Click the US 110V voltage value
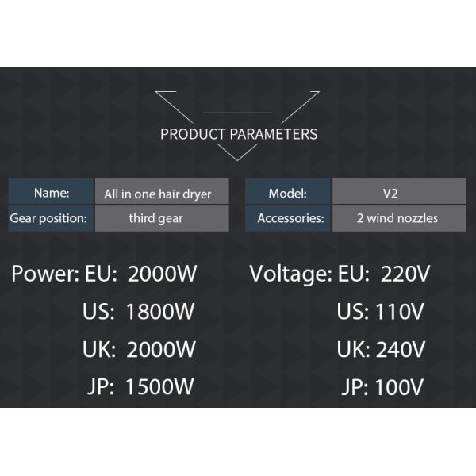476x476 pixels. 381,312
